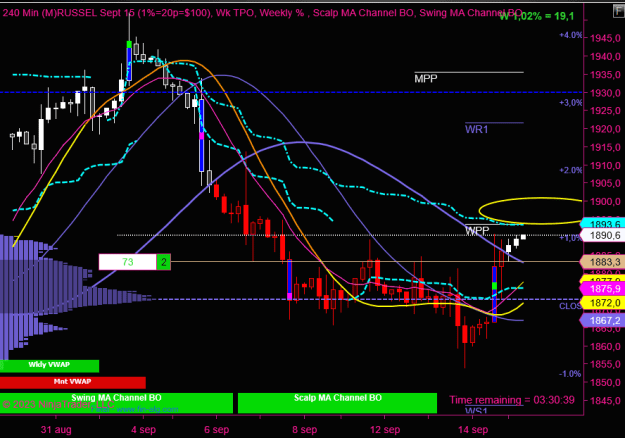Click the white 1890,6 current price marker
Viewport: 625px width, 438px height.
point(603,236)
